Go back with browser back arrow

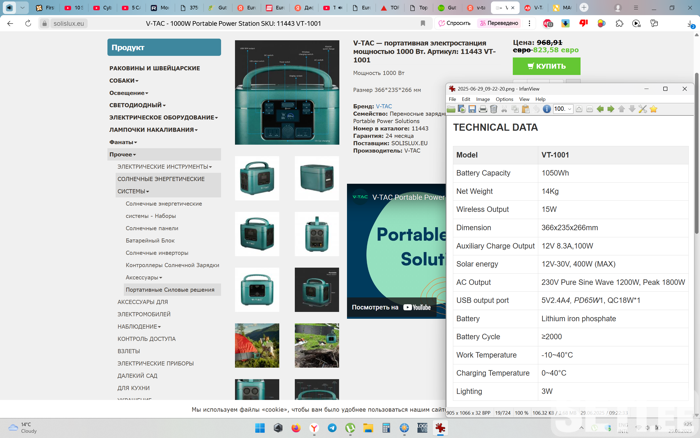[10, 23]
